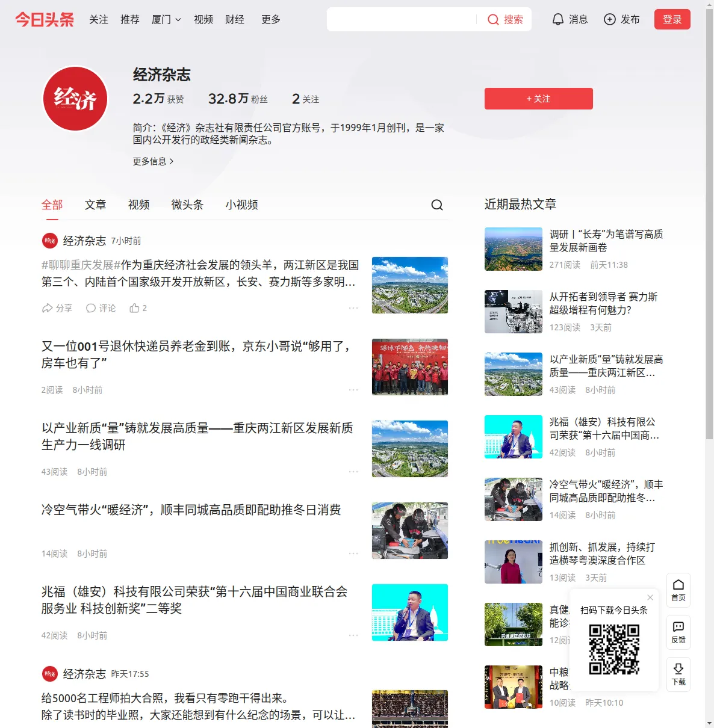This screenshot has height=728, width=714.
Task: Follow 经济杂志 with +关注 button
Action: (539, 99)
